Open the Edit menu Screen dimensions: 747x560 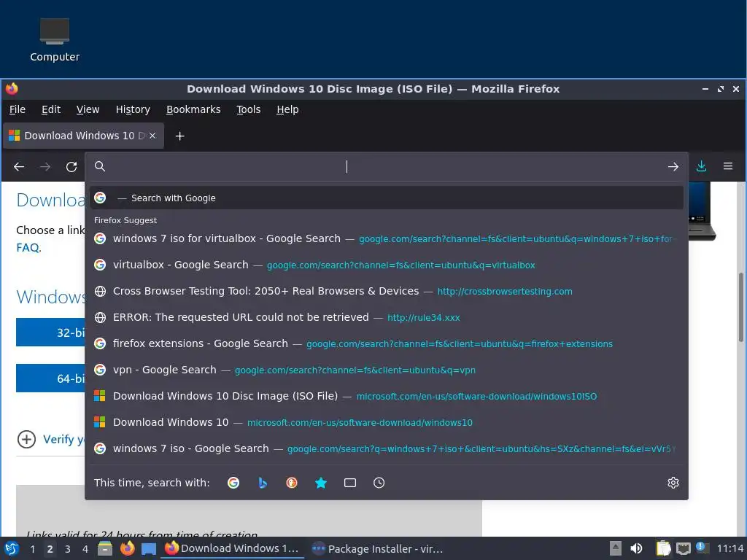point(51,109)
